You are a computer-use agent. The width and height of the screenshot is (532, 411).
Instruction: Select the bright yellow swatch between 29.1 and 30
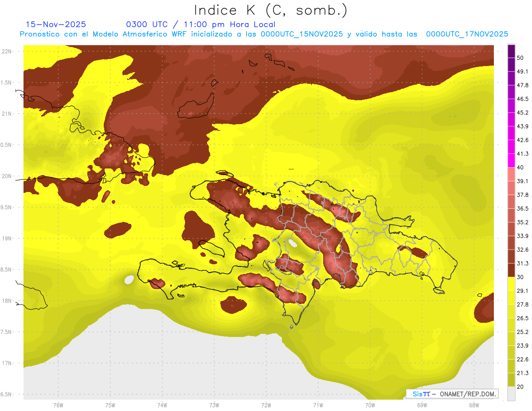[x=512, y=284]
